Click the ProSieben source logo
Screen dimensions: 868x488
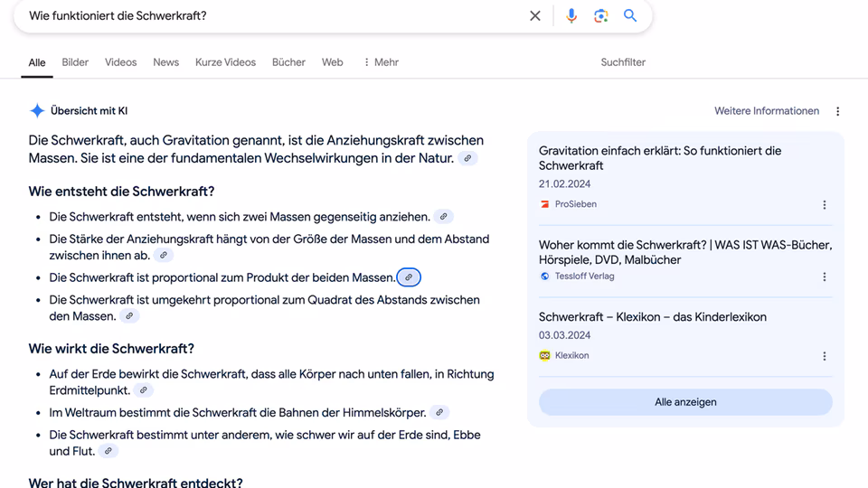click(x=544, y=204)
